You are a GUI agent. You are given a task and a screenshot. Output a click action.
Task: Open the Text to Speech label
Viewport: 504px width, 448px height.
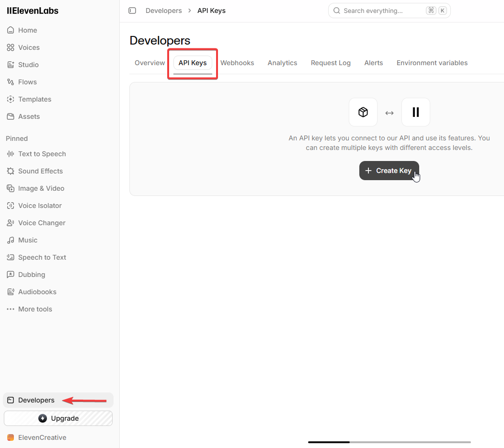42,154
